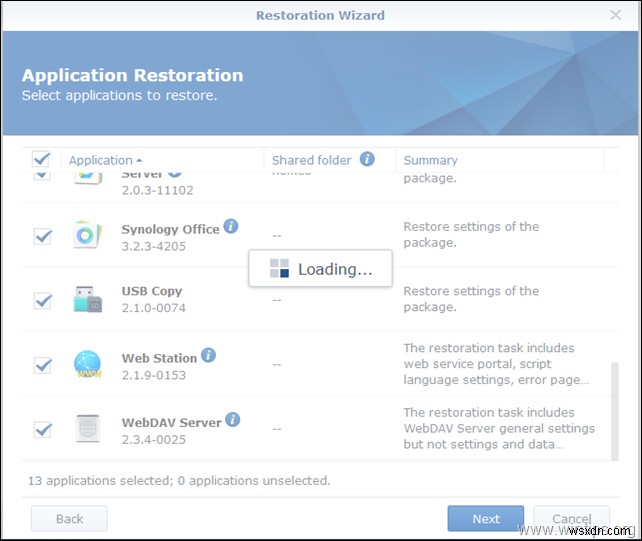
Task: Click version text 2.1.9-0153
Action: tap(154, 375)
